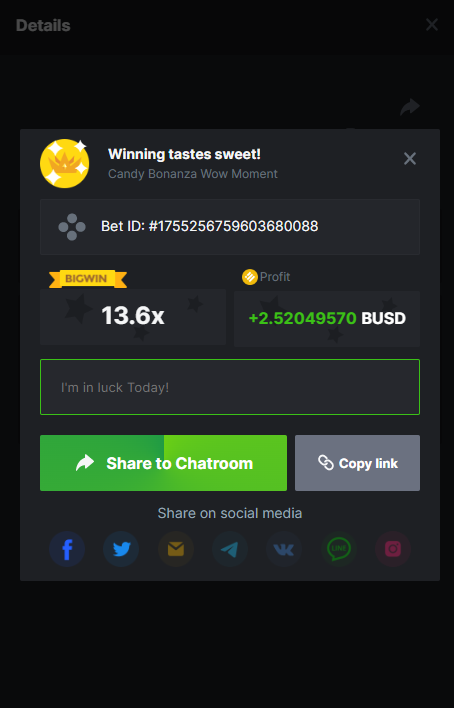
Task: Click the +2.52049570 BUSD profit box
Action: [327, 319]
